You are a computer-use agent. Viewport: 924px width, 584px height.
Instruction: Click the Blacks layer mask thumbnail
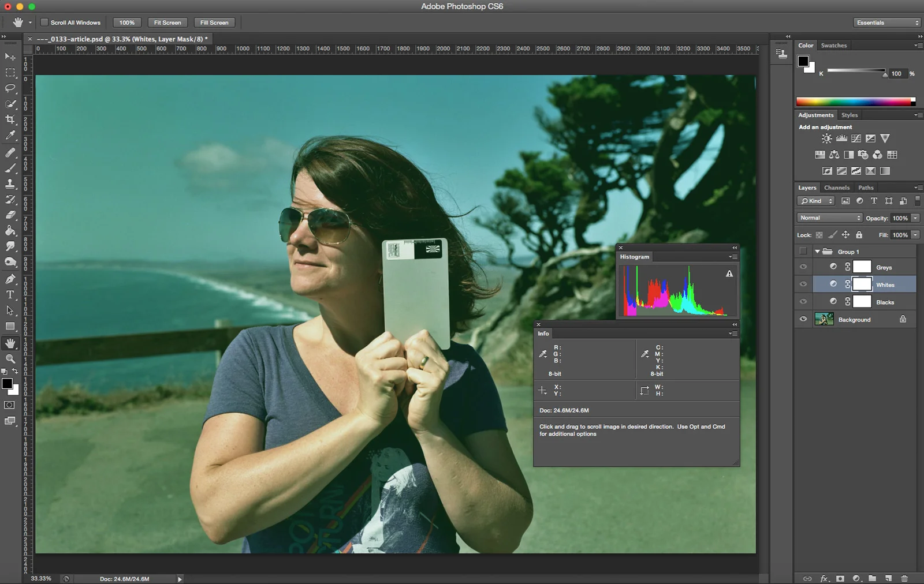coord(862,301)
